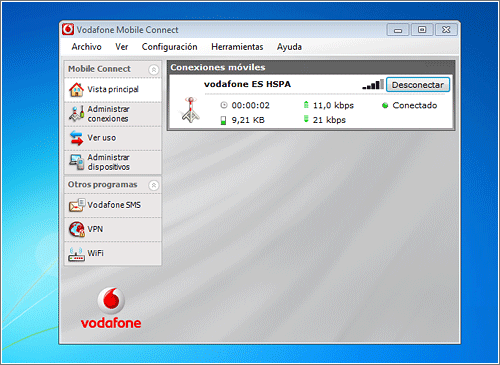Click the 9,21 KB data value
This screenshot has height=365, width=500.
click(248, 120)
